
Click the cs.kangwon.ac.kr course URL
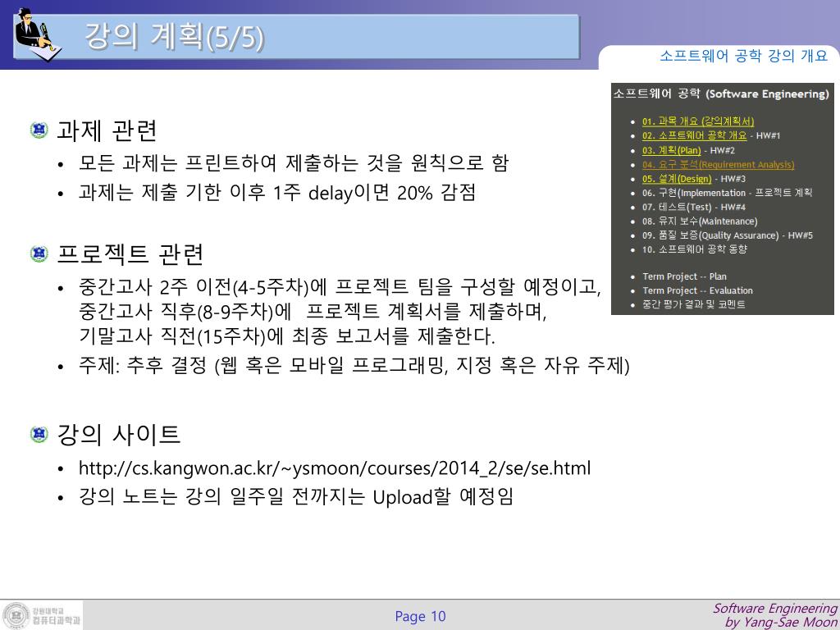335,468
